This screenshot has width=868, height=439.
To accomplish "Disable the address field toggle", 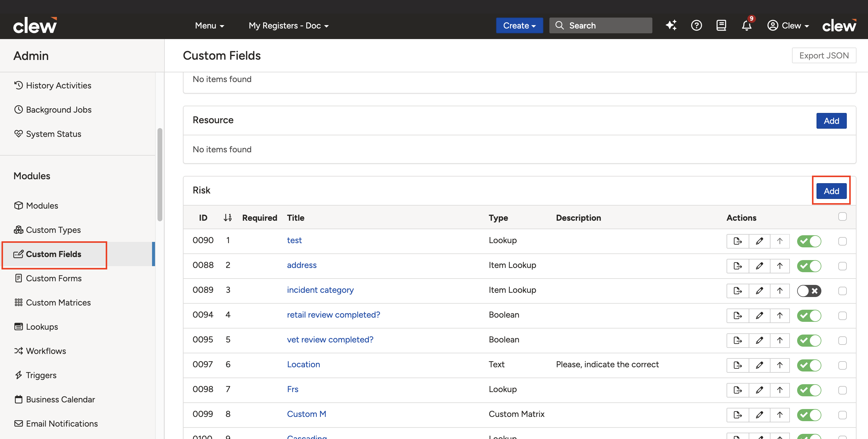I will [x=809, y=266].
